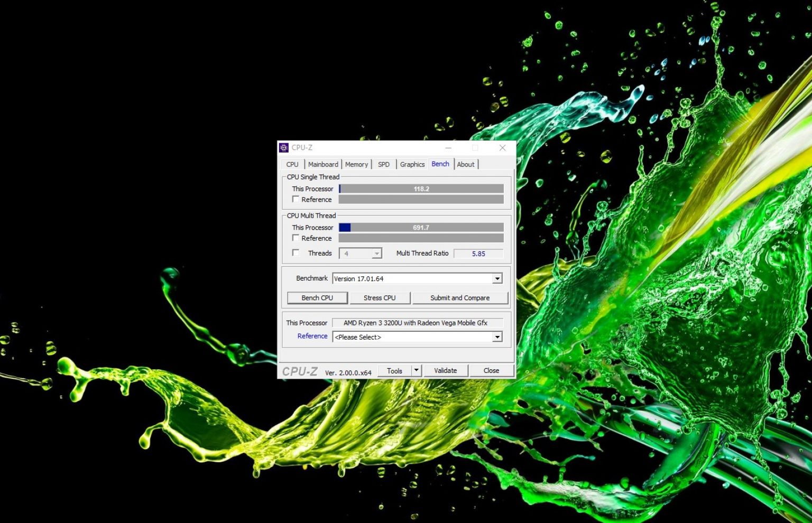Close CPU-Z using the title bar X
812x523 pixels.
point(502,148)
